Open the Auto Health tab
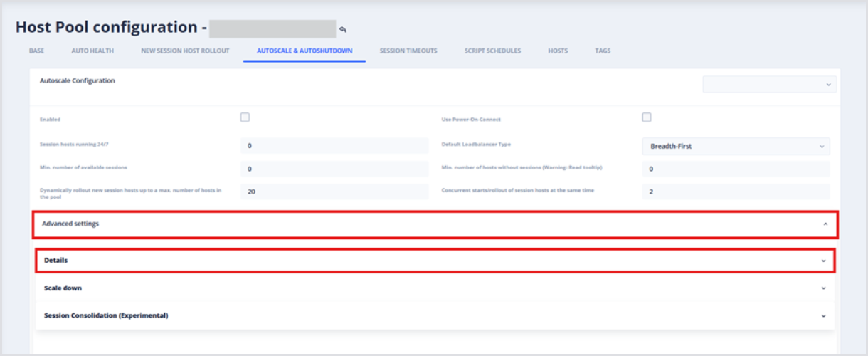Screen dimensions: 868x356 92,51
